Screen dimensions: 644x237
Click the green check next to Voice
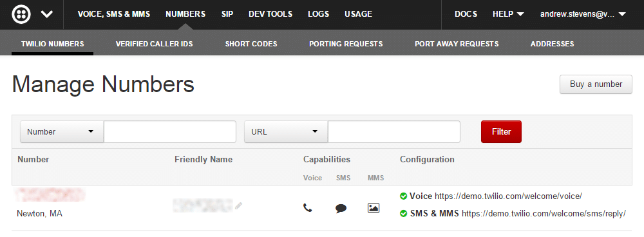[403, 196]
